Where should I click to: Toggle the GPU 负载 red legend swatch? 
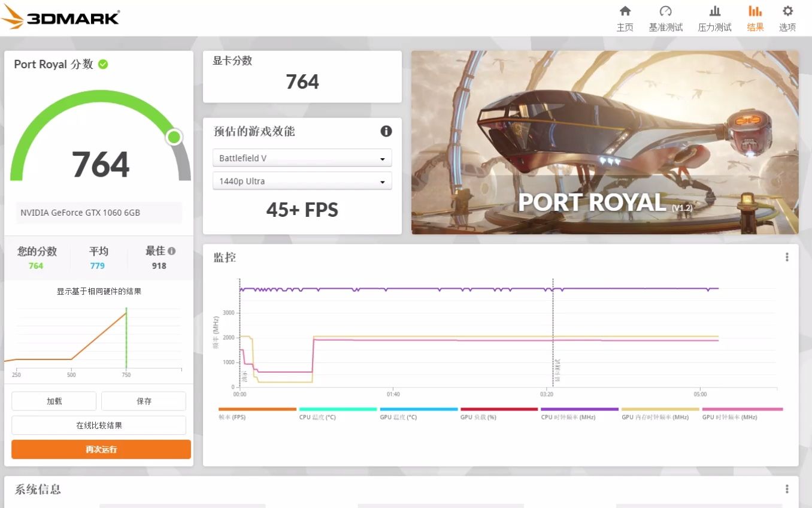499,409
